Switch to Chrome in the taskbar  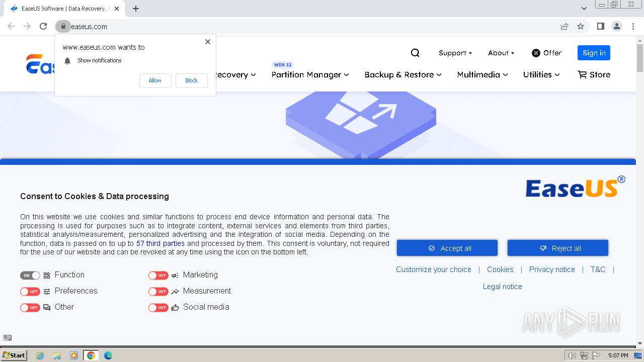tap(91, 355)
